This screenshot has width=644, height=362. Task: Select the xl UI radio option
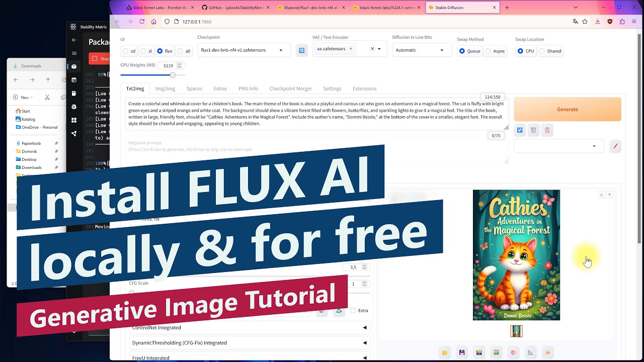(146, 51)
